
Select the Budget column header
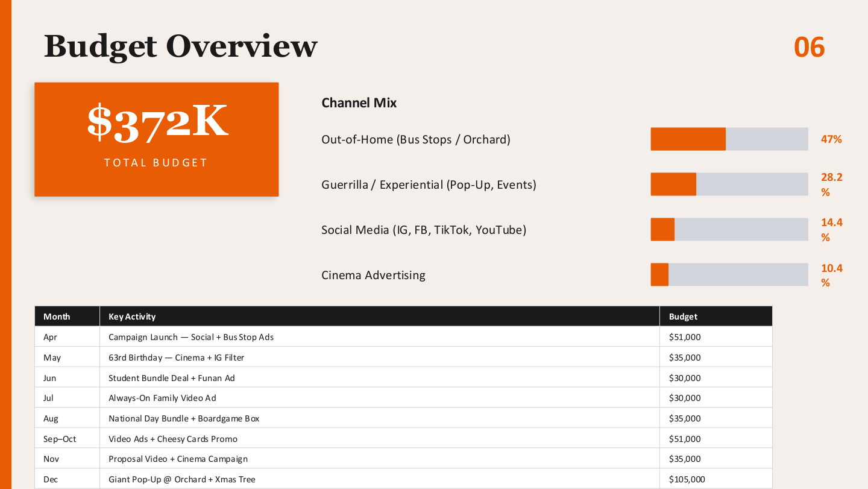(683, 317)
